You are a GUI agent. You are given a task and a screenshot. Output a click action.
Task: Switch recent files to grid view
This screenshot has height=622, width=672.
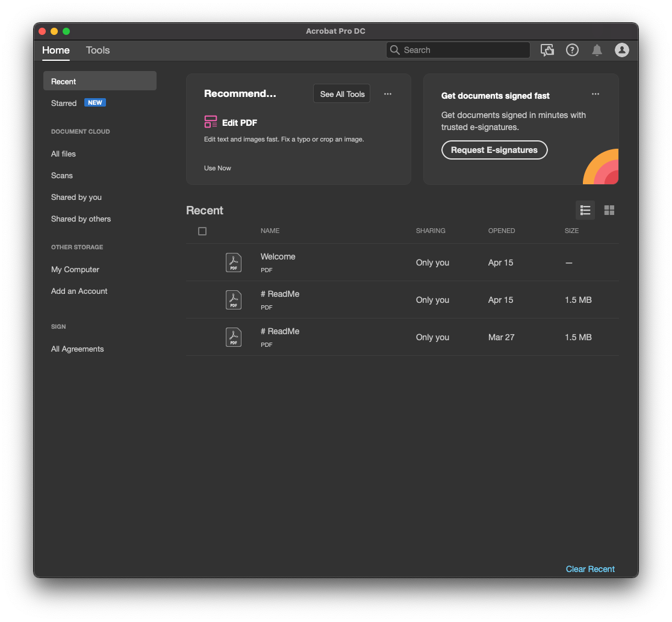coord(609,210)
